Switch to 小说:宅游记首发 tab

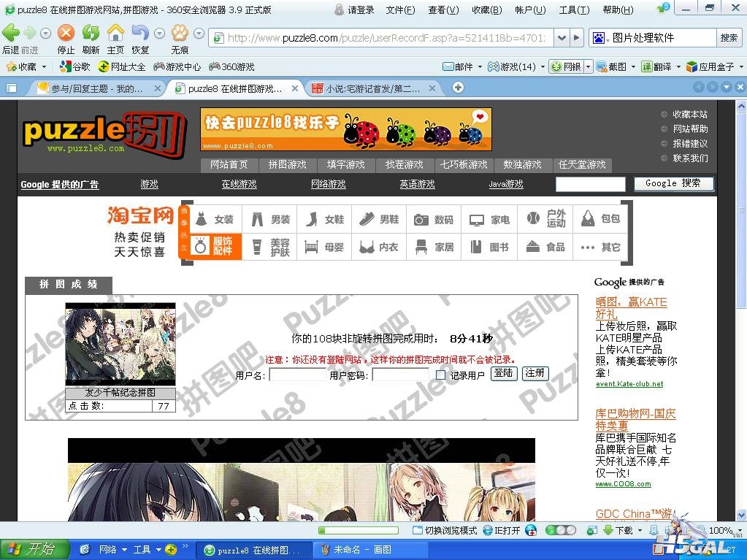coord(373,88)
